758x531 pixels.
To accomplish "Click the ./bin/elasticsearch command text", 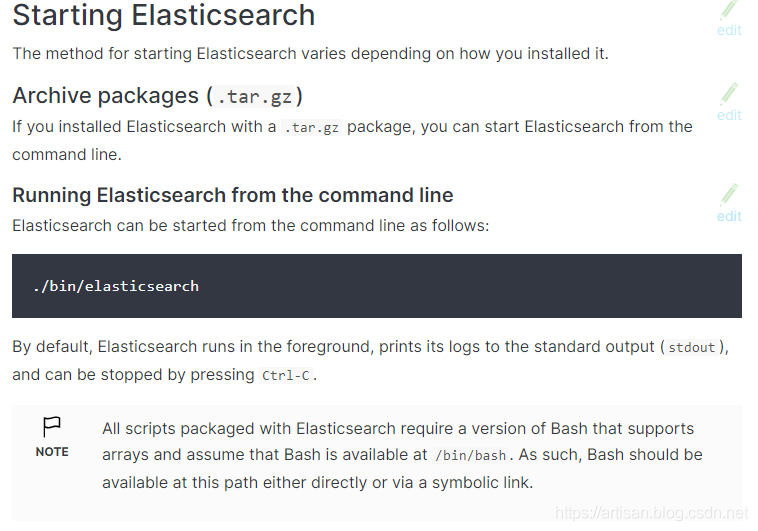I will [x=116, y=286].
